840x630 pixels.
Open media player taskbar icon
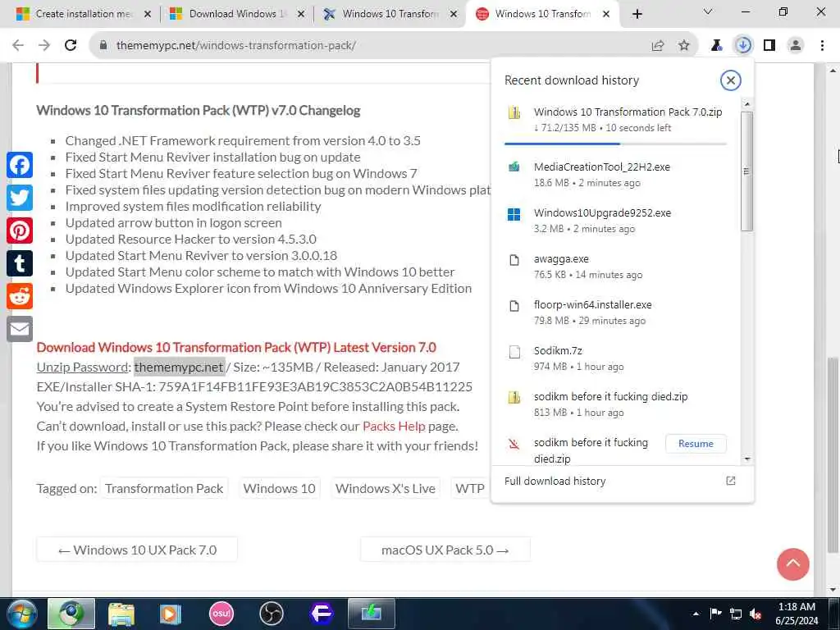[x=171, y=614]
